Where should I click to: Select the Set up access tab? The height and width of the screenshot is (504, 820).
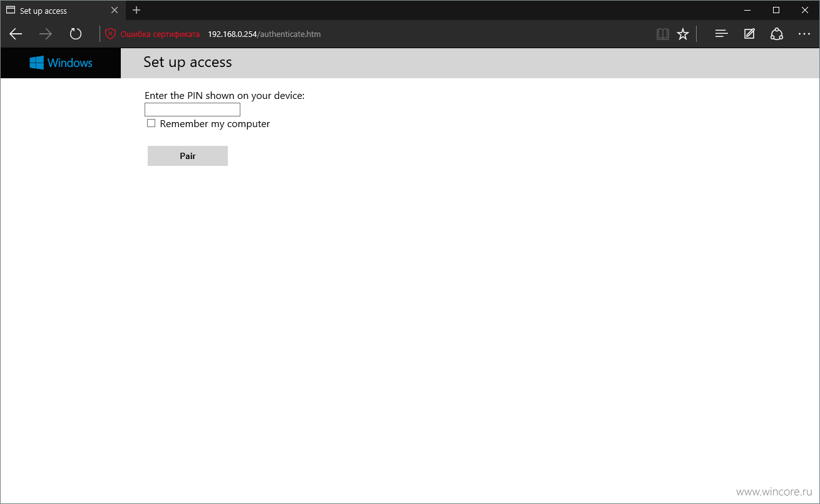(61, 10)
